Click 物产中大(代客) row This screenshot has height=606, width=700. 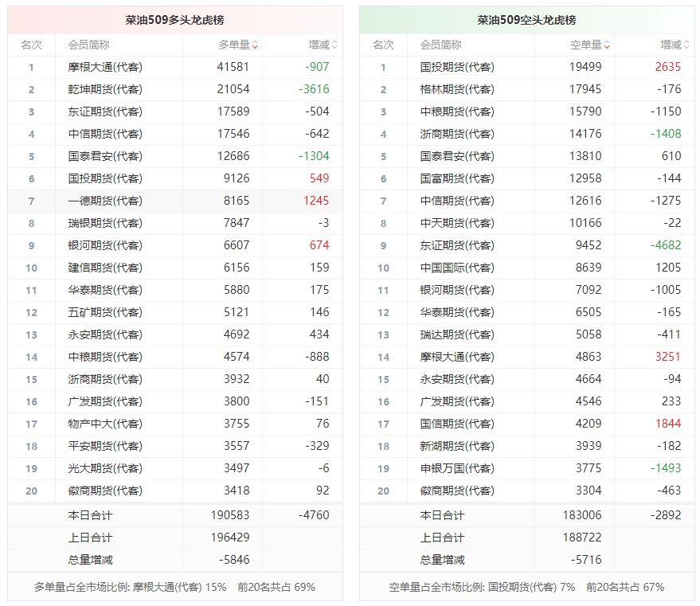(175, 424)
